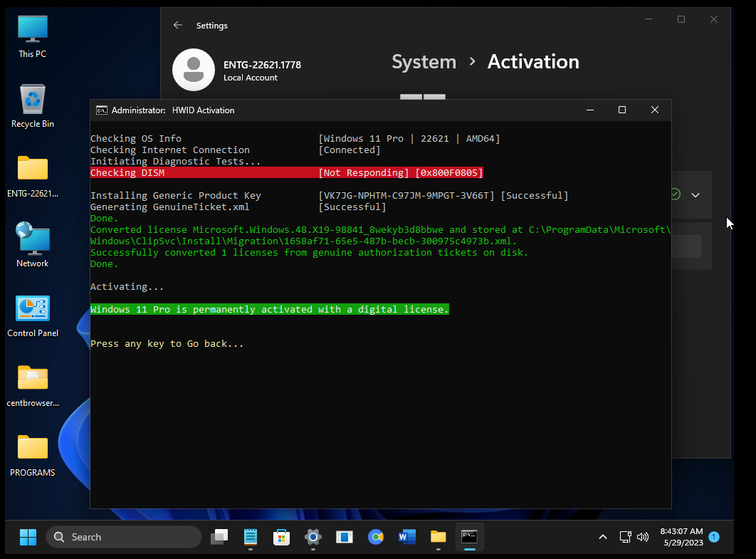The width and height of the screenshot is (756, 559).
Task: Open Task View from taskbar
Action: [x=219, y=537]
